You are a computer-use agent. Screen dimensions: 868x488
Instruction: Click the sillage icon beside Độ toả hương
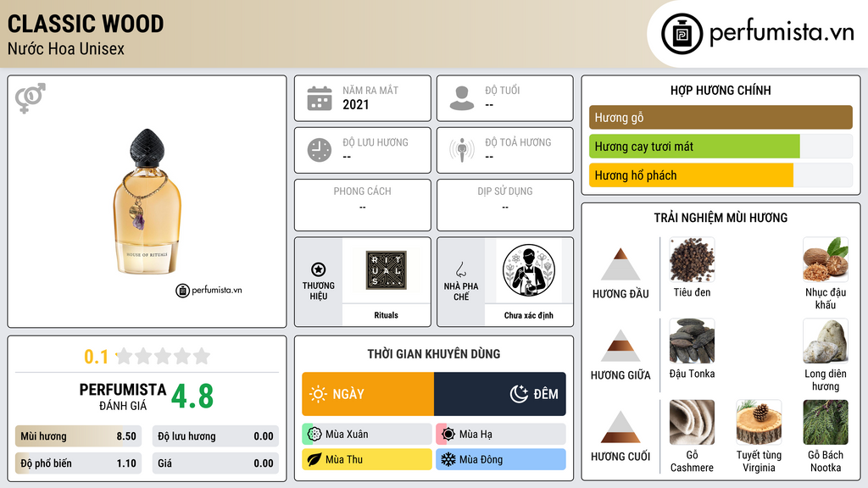click(462, 150)
